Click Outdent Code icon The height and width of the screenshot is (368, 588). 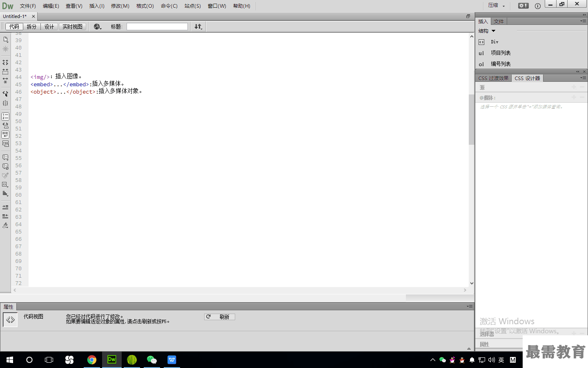point(5,216)
